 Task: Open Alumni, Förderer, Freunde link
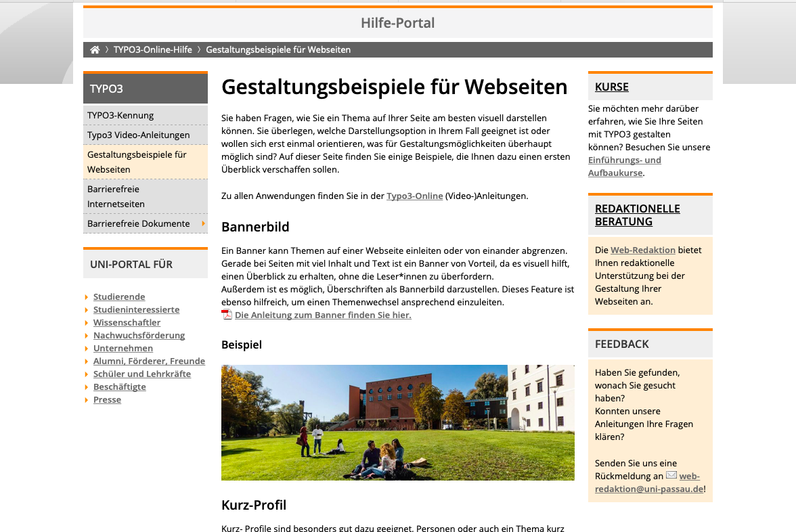(x=149, y=361)
